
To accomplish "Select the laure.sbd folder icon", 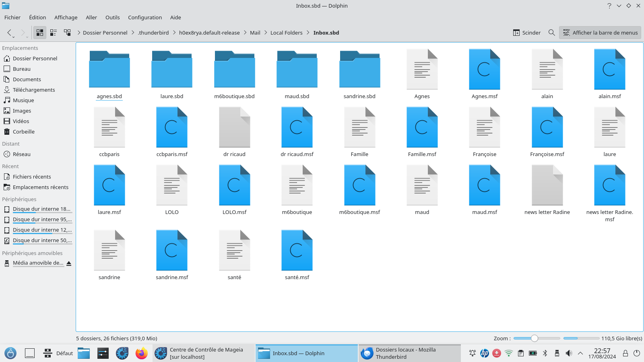I will click(x=172, y=69).
